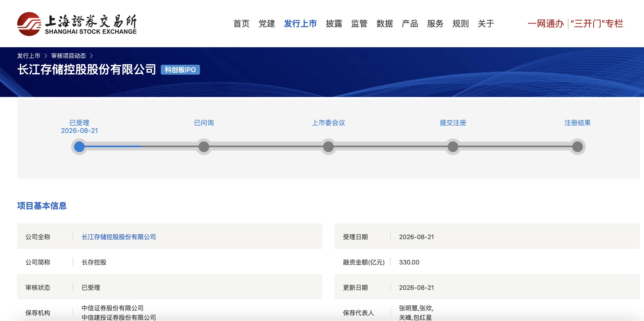
Task: Click the 受理日期 field label
Action: [356, 237]
